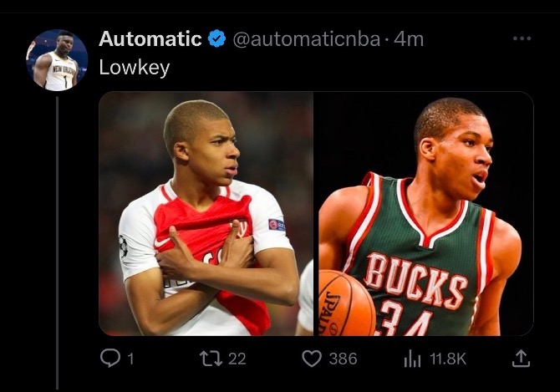Click the share upload arrow icon
This screenshot has width=560, height=392.
pyautogui.click(x=520, y=358)
